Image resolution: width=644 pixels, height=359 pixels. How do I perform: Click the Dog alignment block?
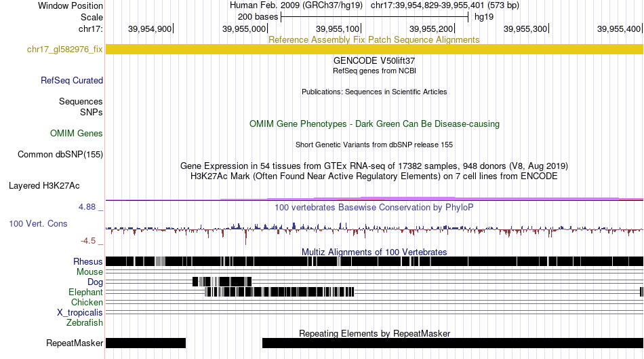click(x=222, y=282)
